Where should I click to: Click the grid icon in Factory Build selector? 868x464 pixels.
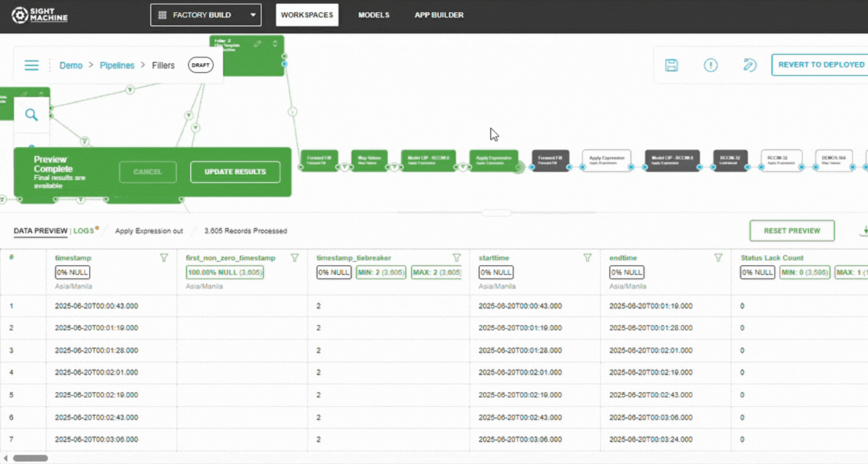[162, 15]
